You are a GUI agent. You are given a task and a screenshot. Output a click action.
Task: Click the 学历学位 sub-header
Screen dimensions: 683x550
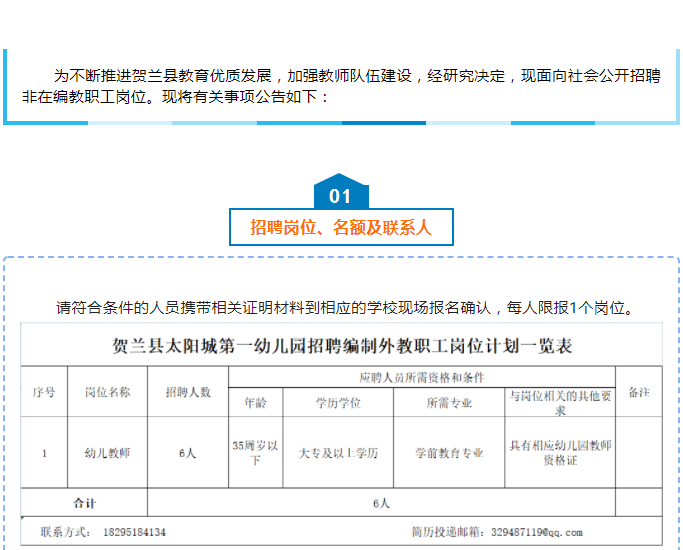(338, 403)
